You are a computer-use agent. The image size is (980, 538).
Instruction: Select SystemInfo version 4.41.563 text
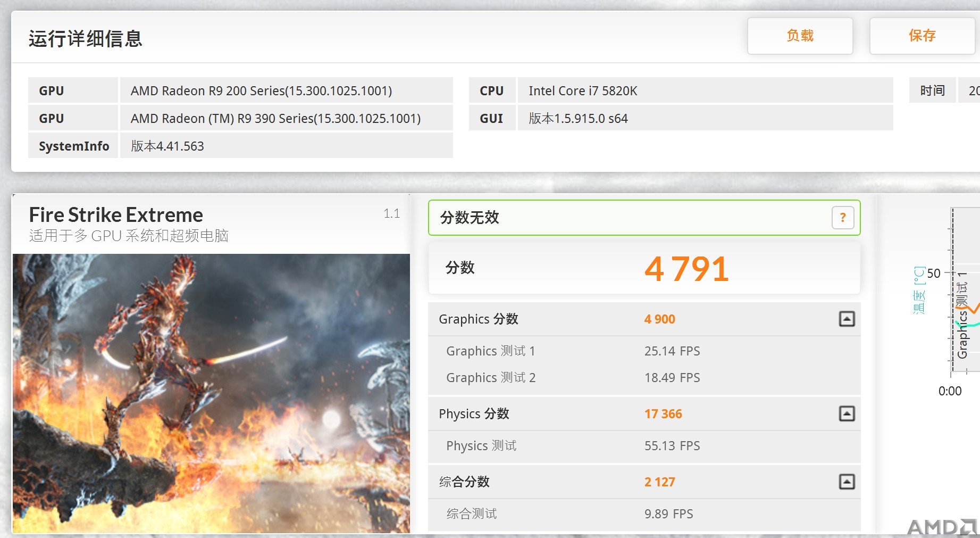coord(167,146)
